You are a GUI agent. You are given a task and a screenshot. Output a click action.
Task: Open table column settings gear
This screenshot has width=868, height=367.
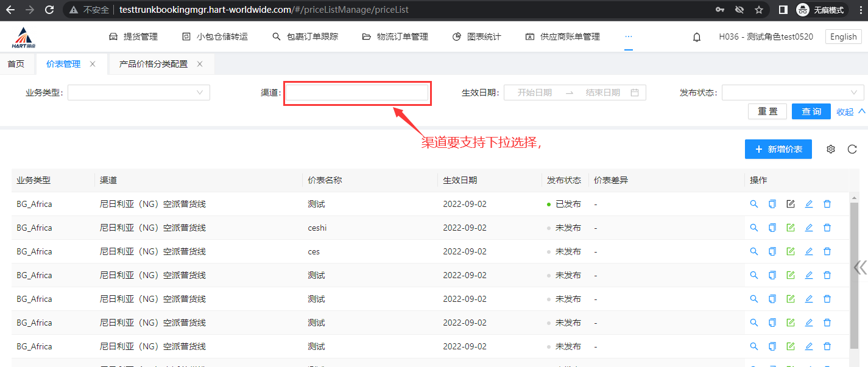click(x=831, y=149)
